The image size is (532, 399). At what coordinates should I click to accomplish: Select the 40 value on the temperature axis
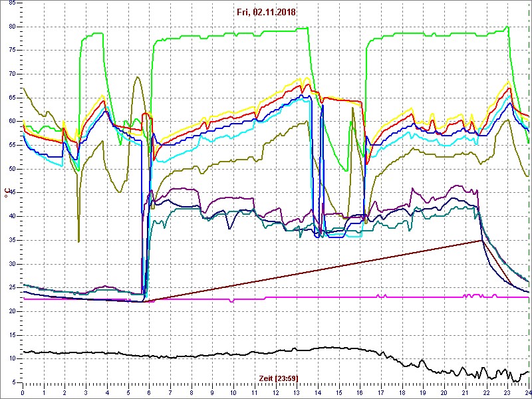pos(11,217)
